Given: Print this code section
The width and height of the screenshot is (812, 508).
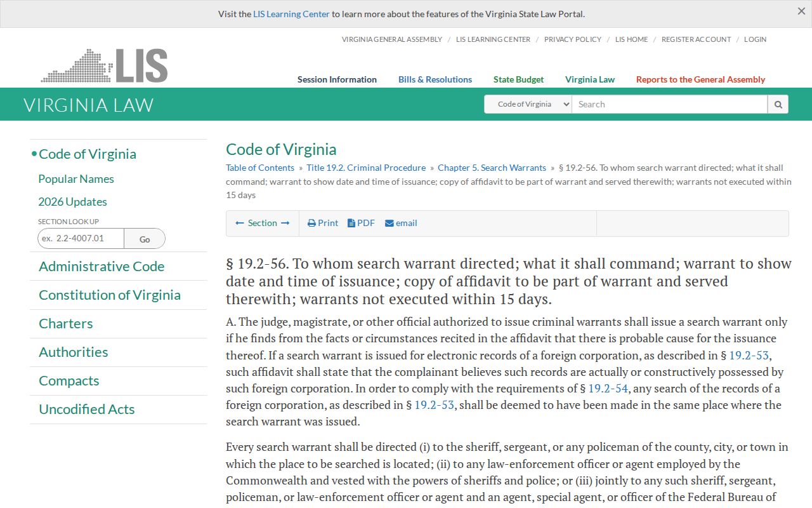Looking at the screenshot, I should coord(323,223).
